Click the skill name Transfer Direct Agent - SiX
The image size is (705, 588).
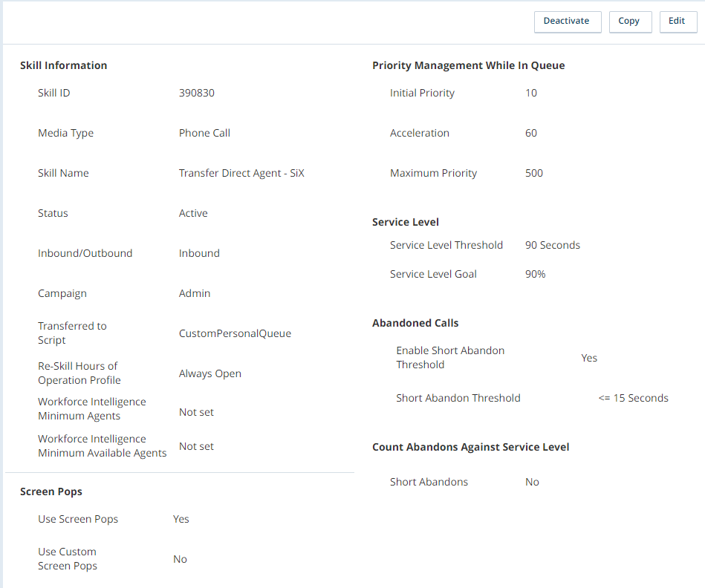(241, 173)
